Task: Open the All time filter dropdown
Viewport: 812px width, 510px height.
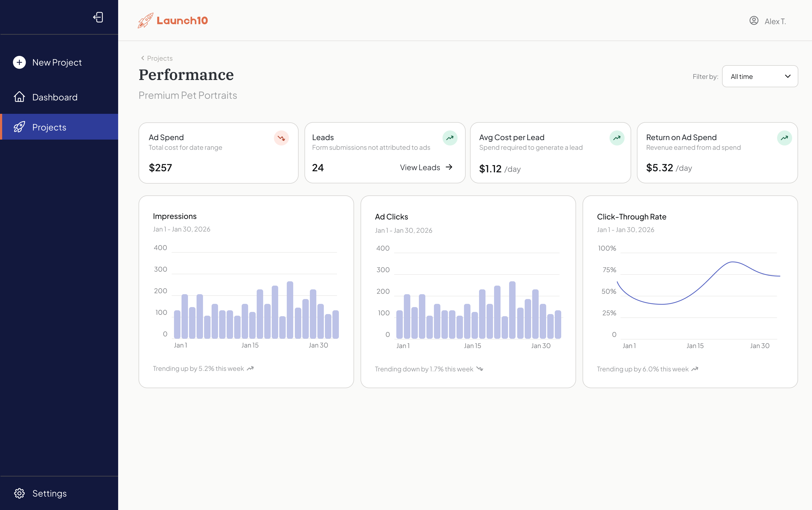Action: 760,76
